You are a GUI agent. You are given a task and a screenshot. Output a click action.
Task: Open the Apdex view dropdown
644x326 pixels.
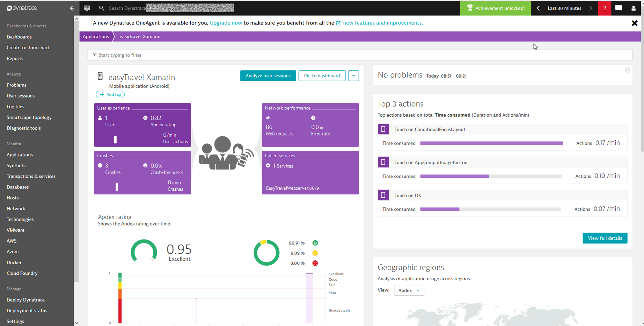409,290
